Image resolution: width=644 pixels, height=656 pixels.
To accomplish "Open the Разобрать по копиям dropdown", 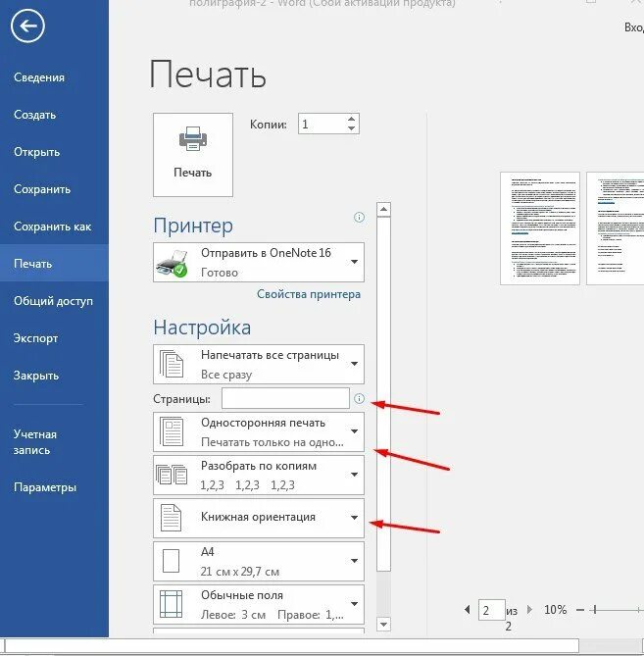I will point(259,476).
